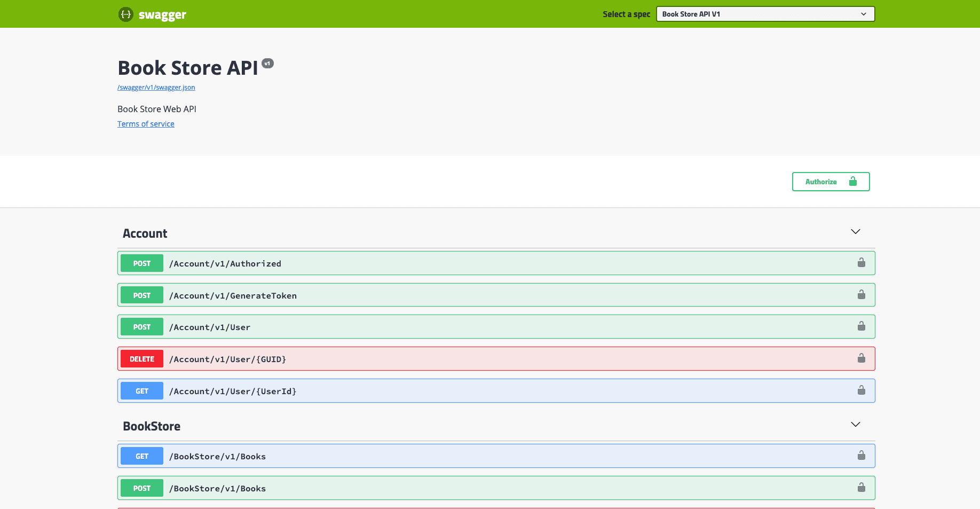
Task: Click the lock icon on POST /Account/v1/GenerateToken
Action: pyautogui.click(x=861, y=294)
